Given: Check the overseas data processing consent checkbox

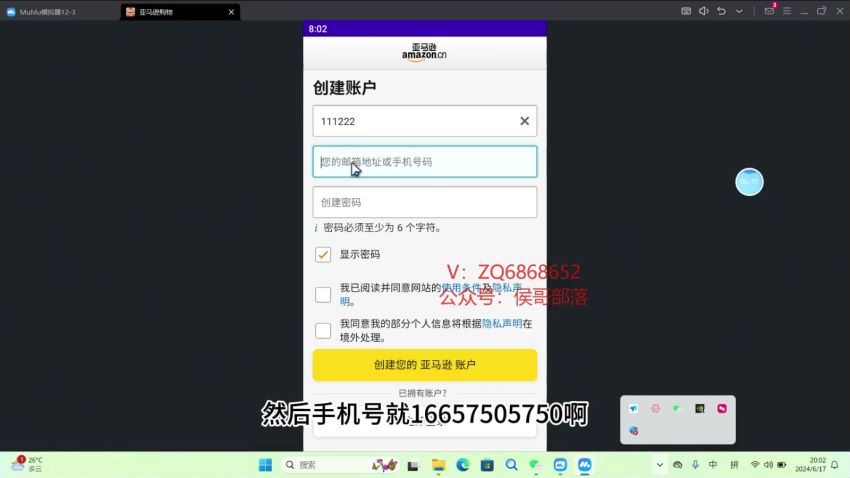Looking at the screenshot, I should click(x=323, y=331).
